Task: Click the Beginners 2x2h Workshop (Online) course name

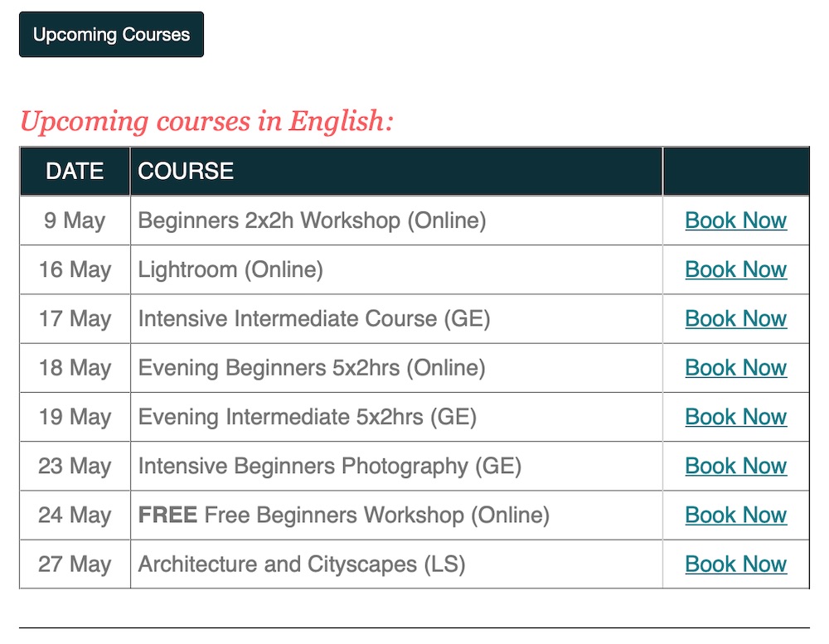Action: (x=312, y=220)
